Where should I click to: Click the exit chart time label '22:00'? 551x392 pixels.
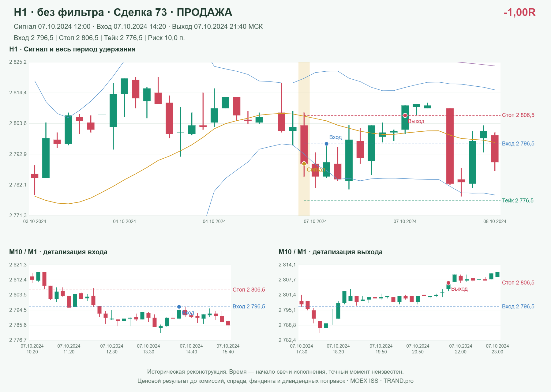coord(461,352)
